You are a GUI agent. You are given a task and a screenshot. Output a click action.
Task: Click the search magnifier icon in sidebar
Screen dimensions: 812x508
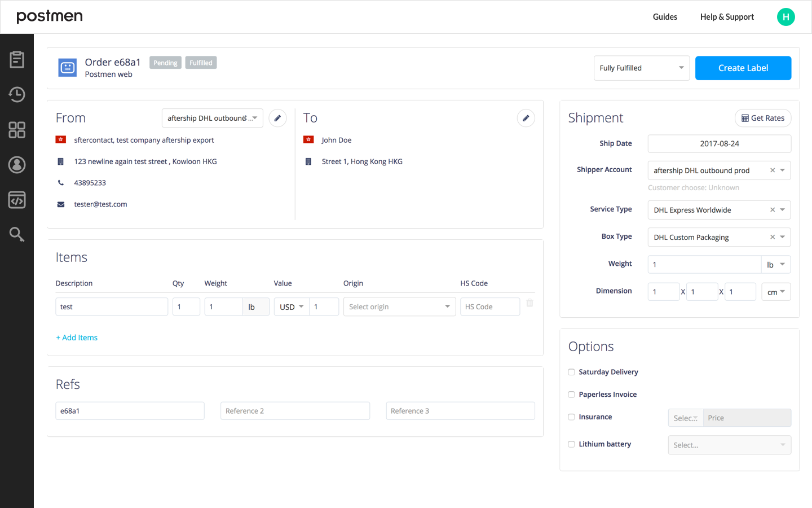[x=17, y=234]
